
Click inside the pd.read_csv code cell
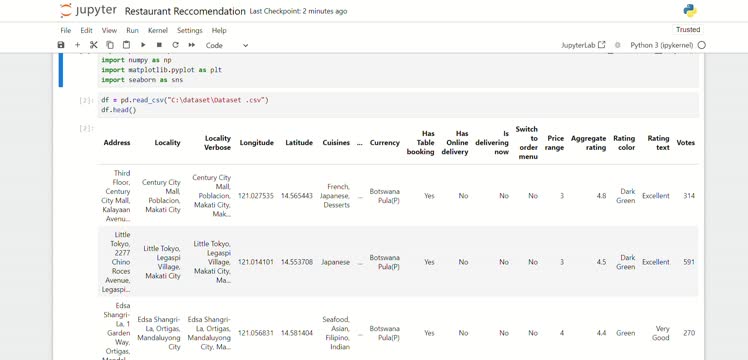pos(398,105)
